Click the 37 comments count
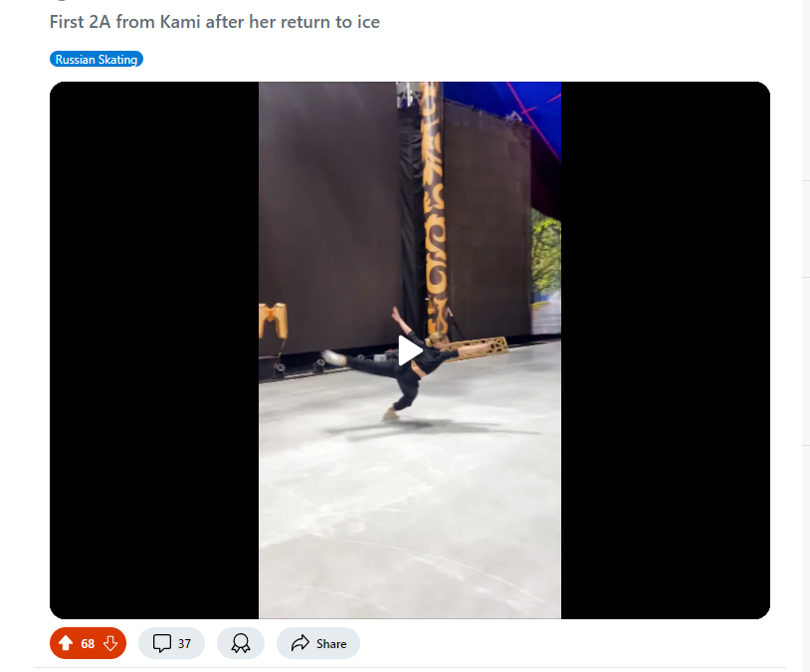The width and height of the screenshot is (810, 672). (184, 643)
